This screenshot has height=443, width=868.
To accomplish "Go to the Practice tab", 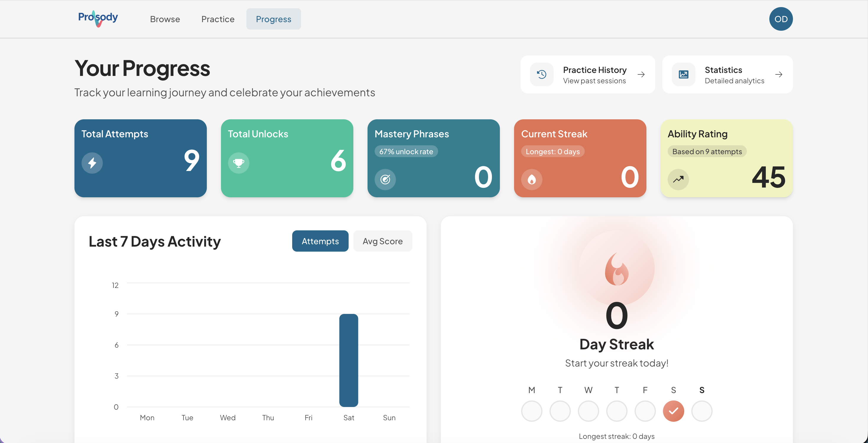I will pyautogui.click(x=218, y=19).
